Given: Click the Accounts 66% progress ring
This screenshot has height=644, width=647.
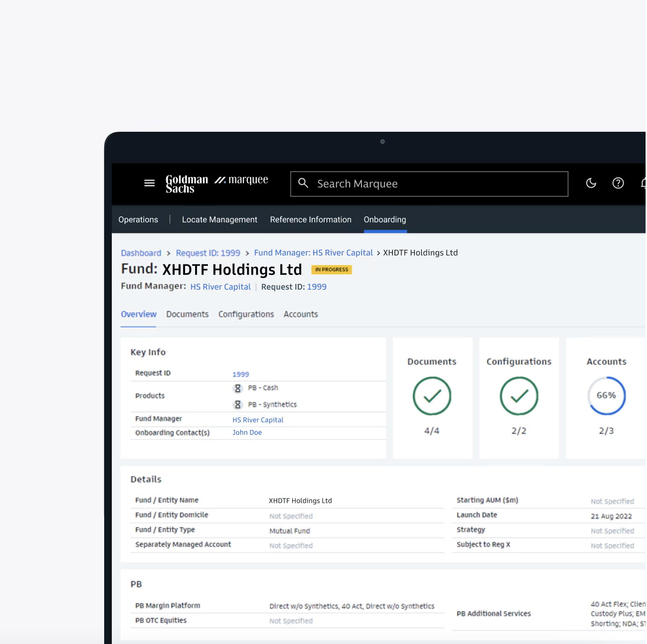Looking at the screenshot, I should [x=607, y=396].
